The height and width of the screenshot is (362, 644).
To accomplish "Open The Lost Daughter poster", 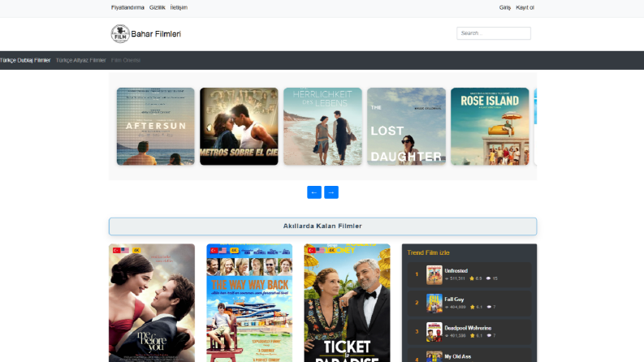I will 406,127.
